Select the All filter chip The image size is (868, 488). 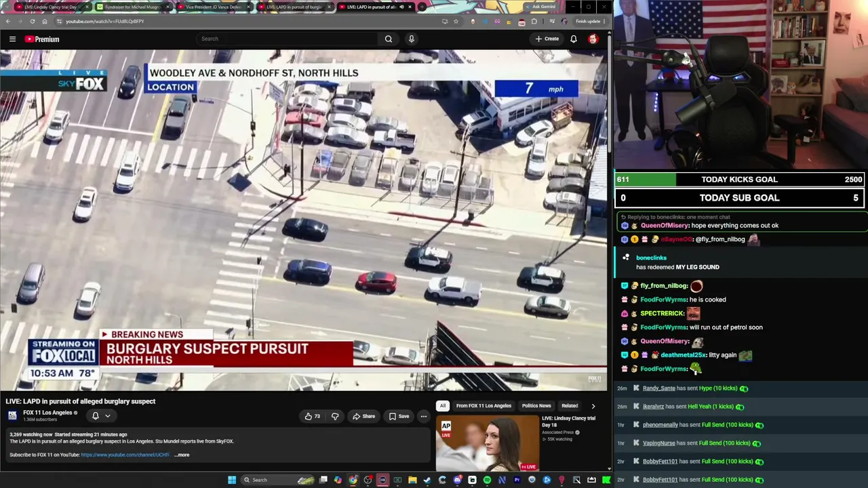pos(443,406)
